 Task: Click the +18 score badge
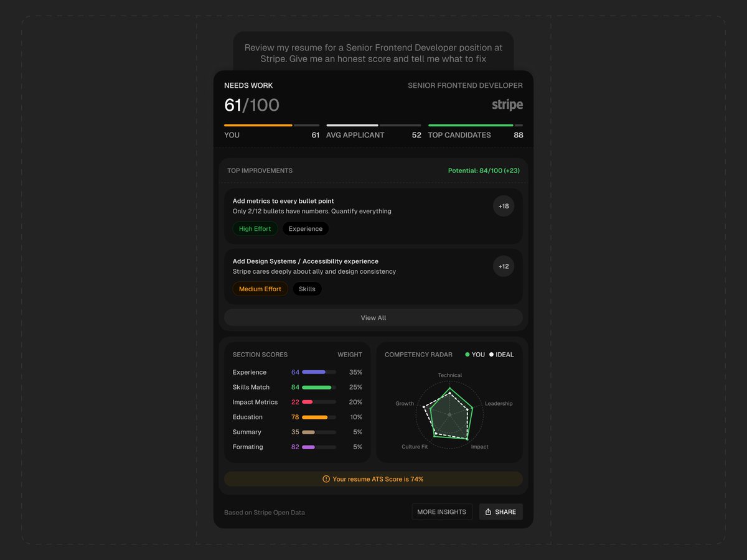504,206
